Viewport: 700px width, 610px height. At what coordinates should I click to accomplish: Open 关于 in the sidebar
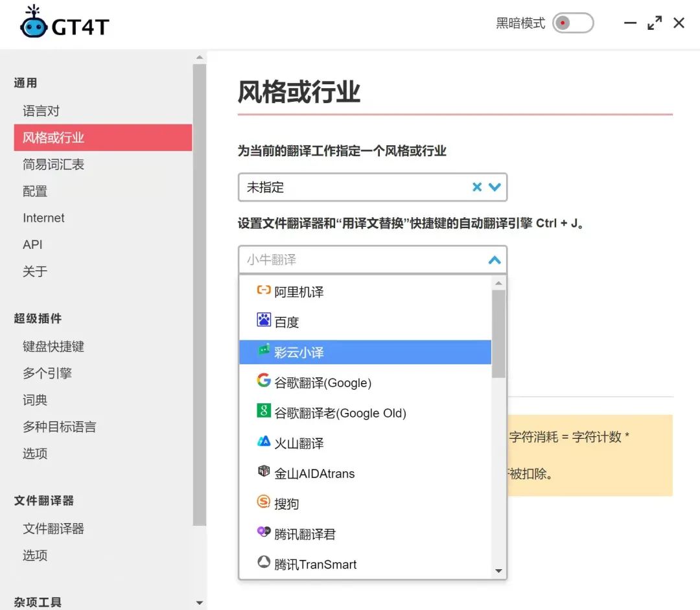click(102, 272)
